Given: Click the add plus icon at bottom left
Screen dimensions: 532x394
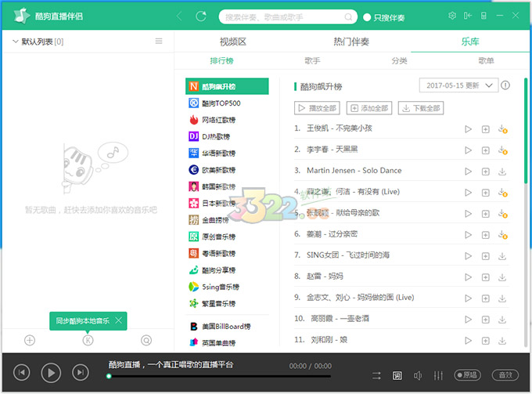Looking at the screenshot, I should click(30, 340).
